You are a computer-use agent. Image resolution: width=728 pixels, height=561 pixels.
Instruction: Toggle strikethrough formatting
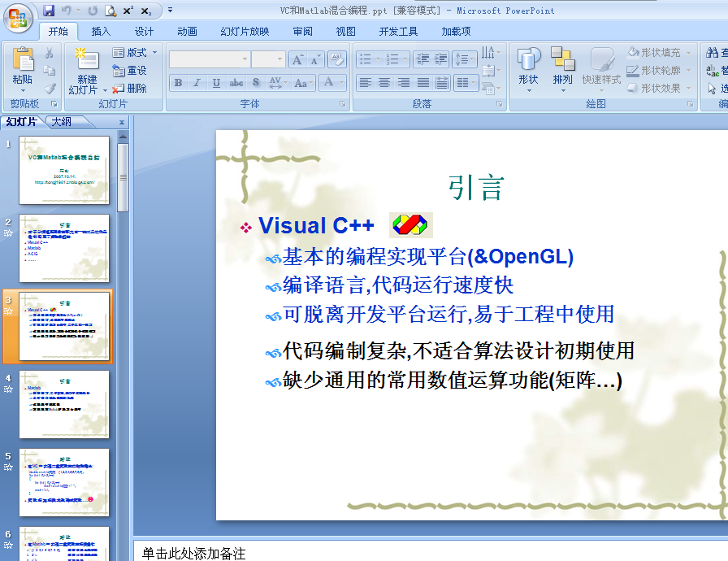pos(236,83)
